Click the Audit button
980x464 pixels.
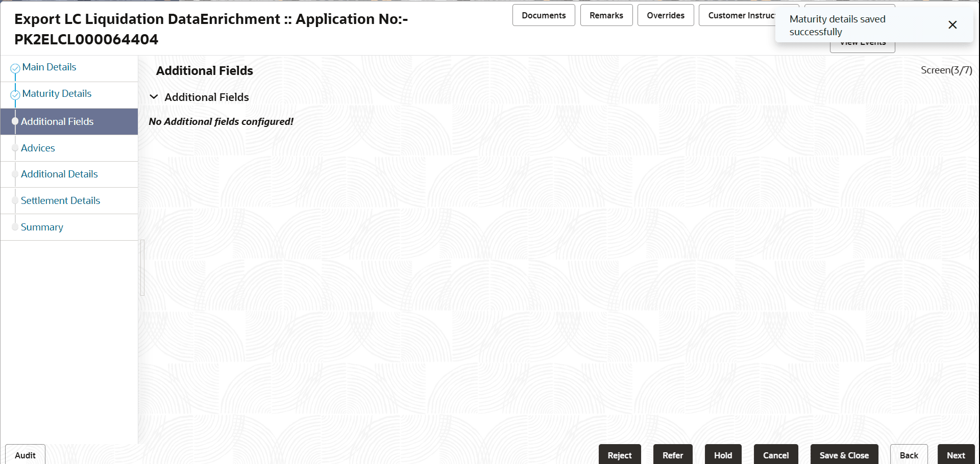coord(25,455)
